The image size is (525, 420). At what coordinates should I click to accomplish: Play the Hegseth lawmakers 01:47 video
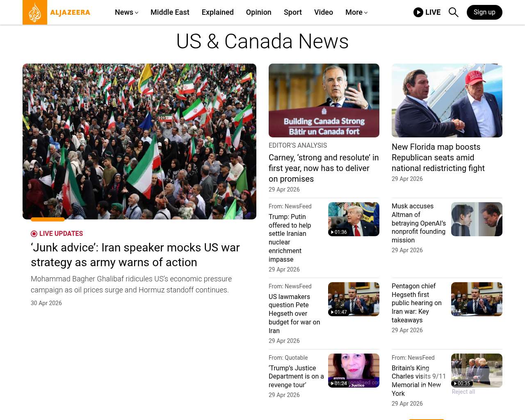353,299
